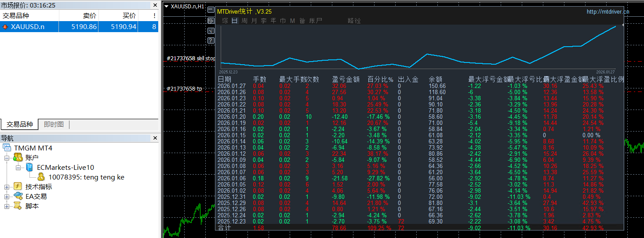Click the 2025.12.23 start date under the equity curve
Image resolution: width=644 pixels, height=238 pixels.
228,71
